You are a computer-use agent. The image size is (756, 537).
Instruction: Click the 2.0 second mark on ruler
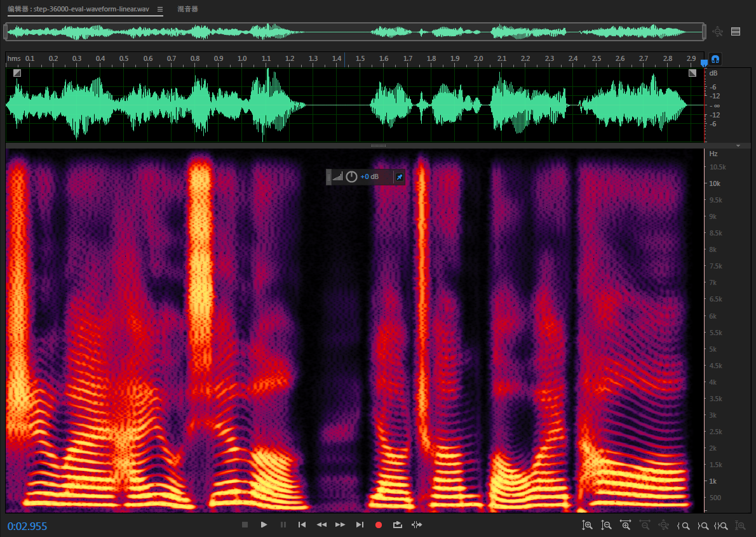tap(478, 58)
